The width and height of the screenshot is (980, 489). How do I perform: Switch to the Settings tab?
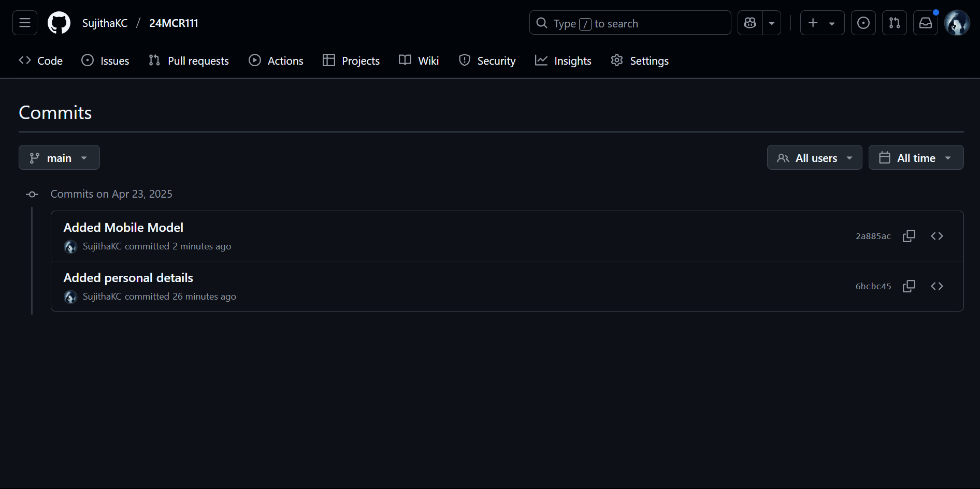click(640, 61)
